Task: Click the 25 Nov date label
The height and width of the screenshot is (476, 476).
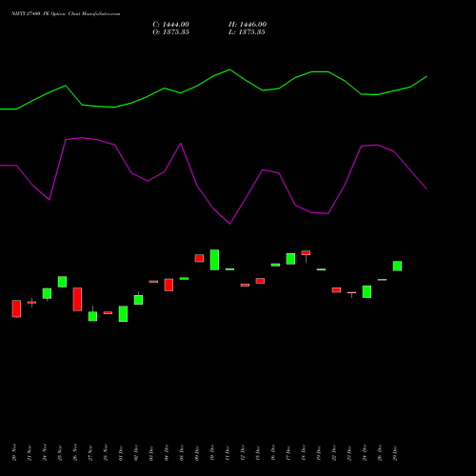Action: (60, 452)
